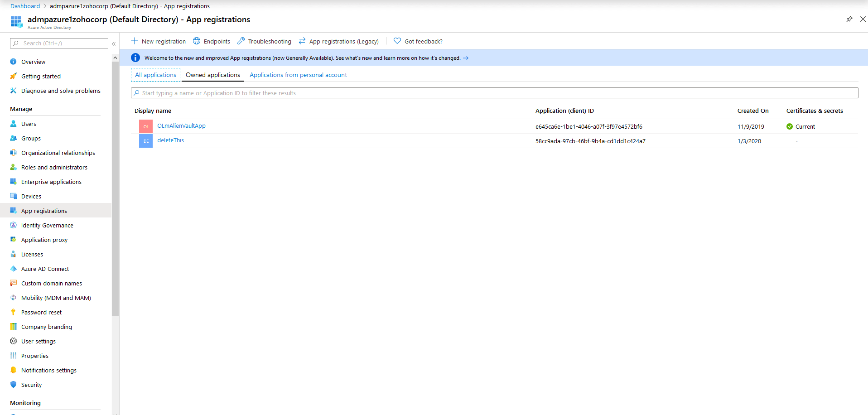This screenshot has width=868, height=415.
Task: Click the 11/9/2019 created date
Action: pos(751,126)
